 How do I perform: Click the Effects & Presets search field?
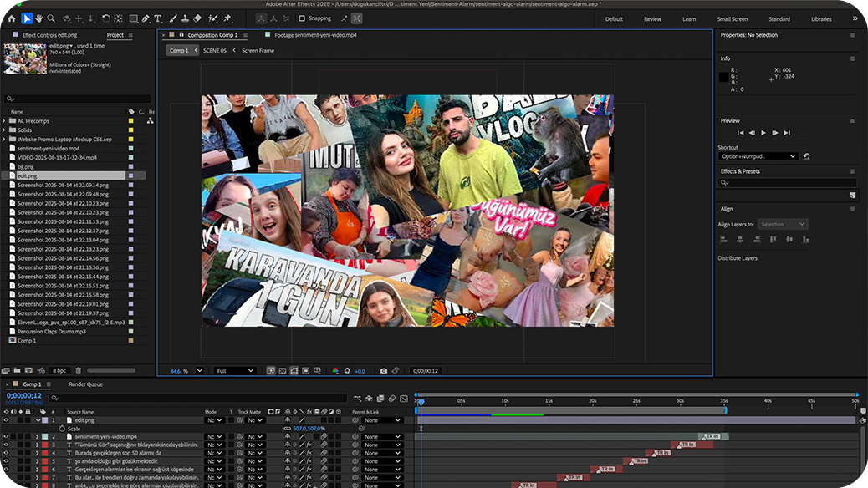click(788, 183)
